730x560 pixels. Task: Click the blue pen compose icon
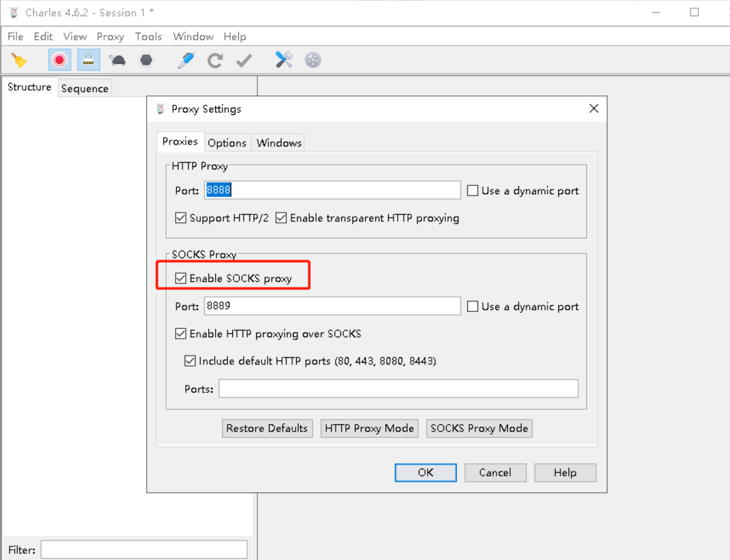[186, 60]
